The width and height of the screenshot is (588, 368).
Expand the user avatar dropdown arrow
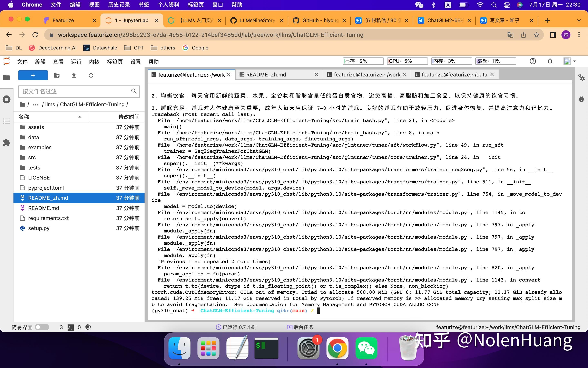click(x=575, y=61)
